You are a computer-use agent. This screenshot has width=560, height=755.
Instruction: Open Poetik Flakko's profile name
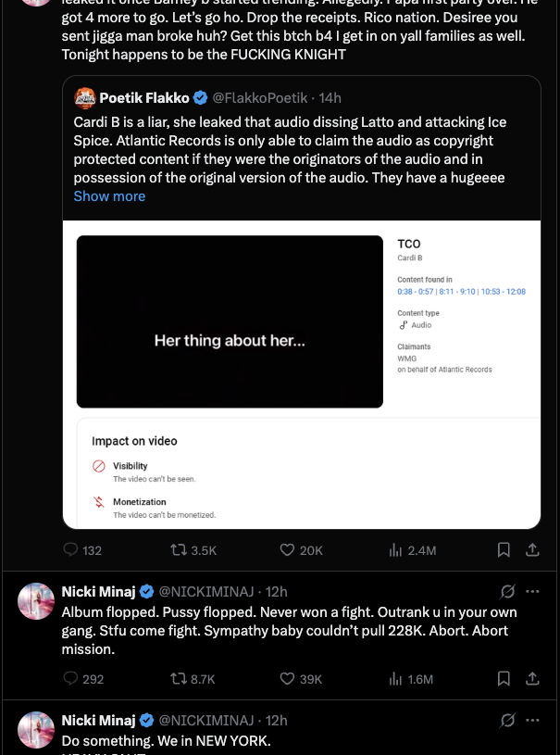(143, 97)
